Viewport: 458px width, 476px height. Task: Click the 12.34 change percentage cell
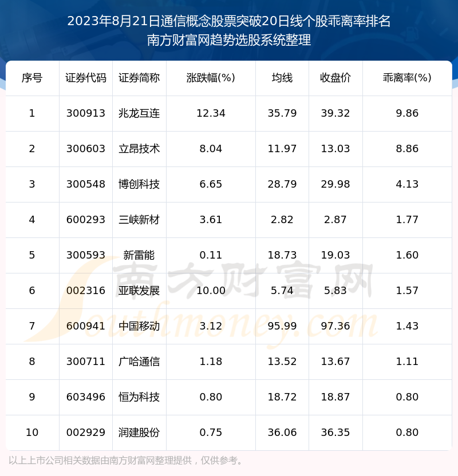point(211,113)
